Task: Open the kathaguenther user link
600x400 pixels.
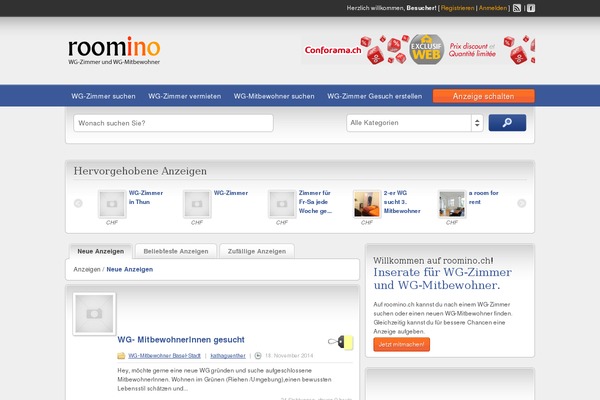Action: (x=228, y=356)
